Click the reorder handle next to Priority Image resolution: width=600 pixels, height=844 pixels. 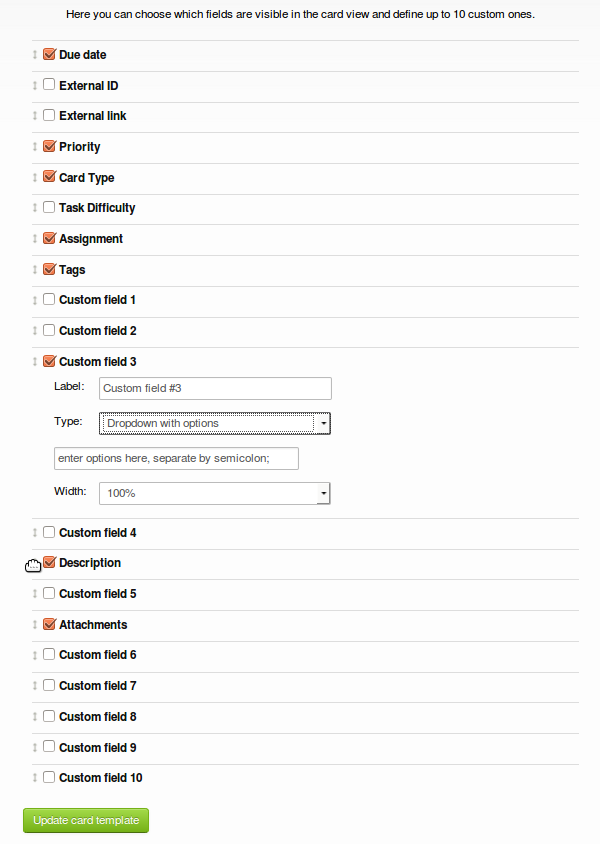(x=35, y=147)
